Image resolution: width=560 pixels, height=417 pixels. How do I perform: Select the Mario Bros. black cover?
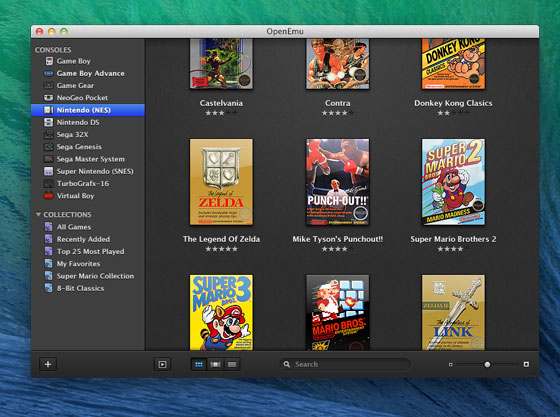tap(338, 312)
